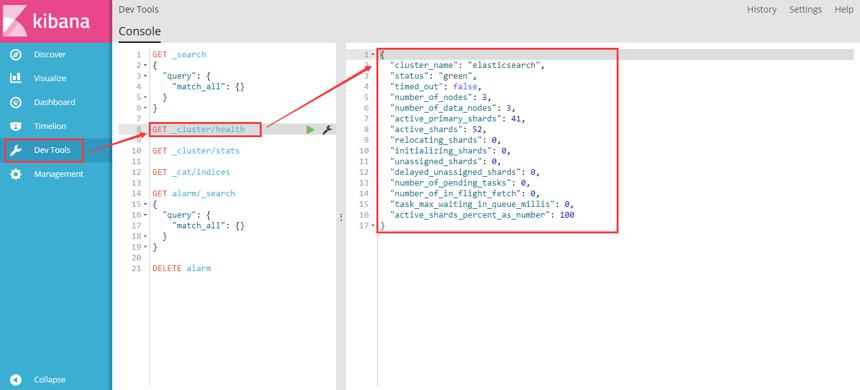Open Discover compass icon in sidebar
Viewport: 860px width, 390px height.
16,54
